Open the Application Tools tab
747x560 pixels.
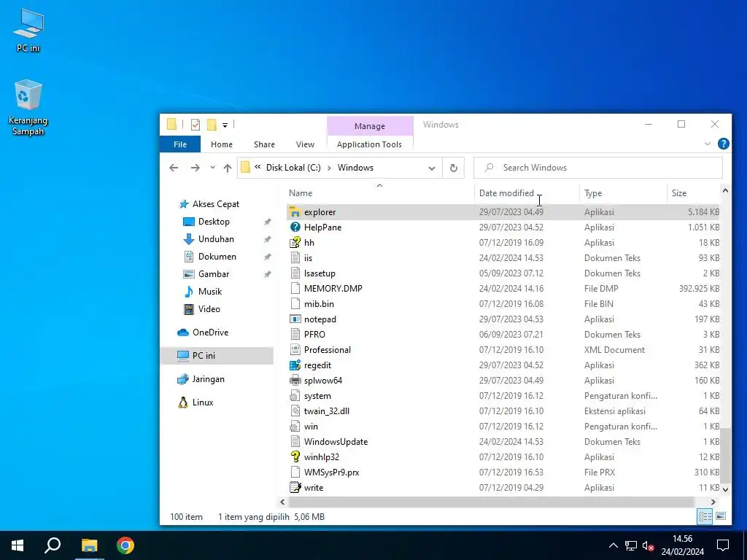click(369, 144)
